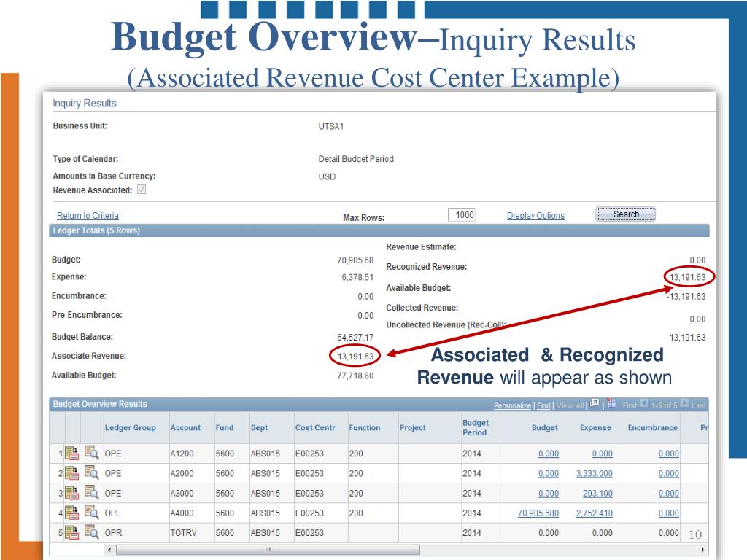The image size is (747, 560).
Task: Click magnifier document icon in row 1
Action: (91, 452)
